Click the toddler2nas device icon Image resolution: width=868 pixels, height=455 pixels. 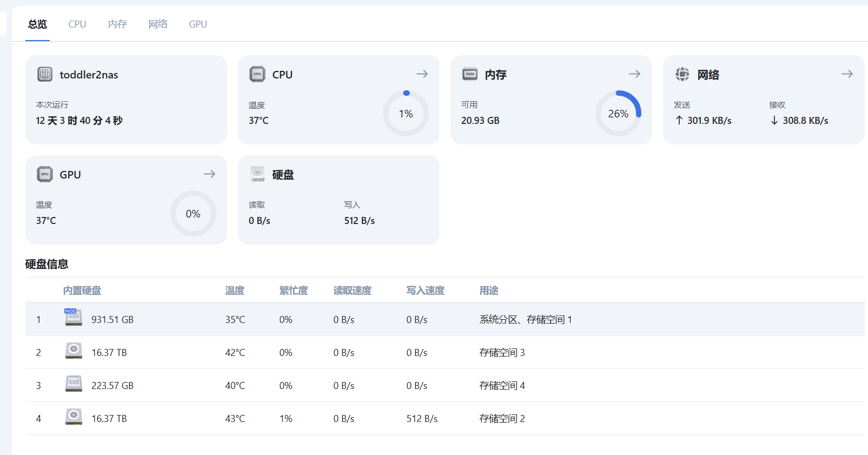tap(45, 74)
